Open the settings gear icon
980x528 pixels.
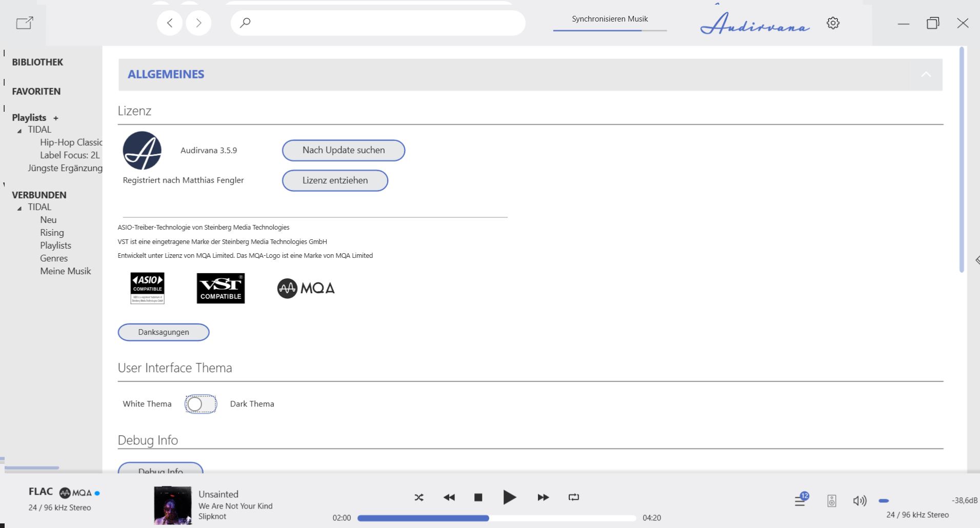coord(833,23)
